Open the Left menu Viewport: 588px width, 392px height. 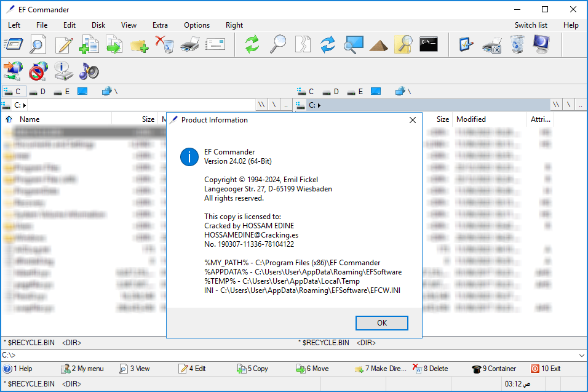point(14,25)
